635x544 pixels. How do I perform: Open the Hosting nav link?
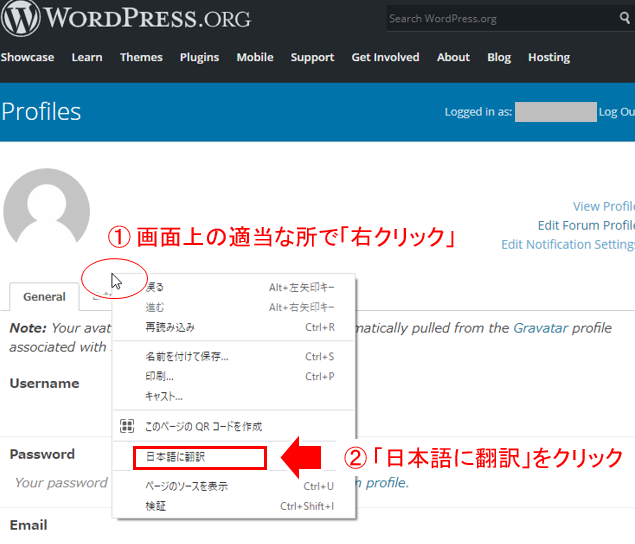[x=549, y=58]
